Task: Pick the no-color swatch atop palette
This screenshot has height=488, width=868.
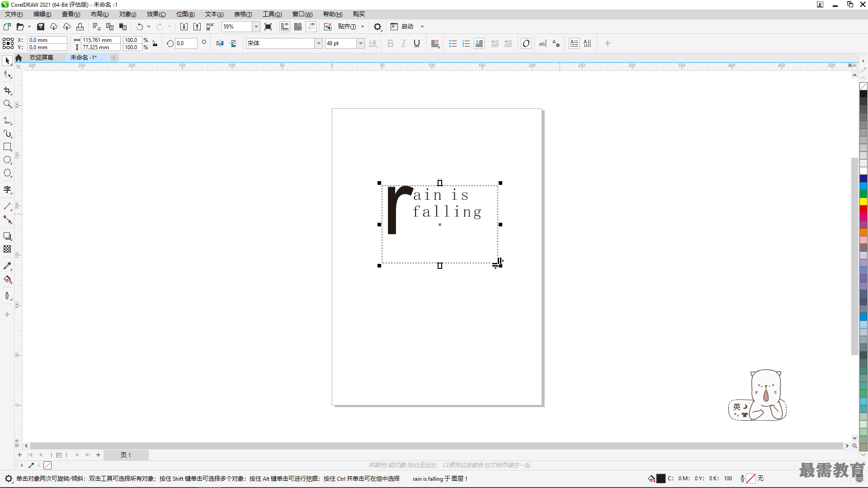Action: (x=863, y=86)
